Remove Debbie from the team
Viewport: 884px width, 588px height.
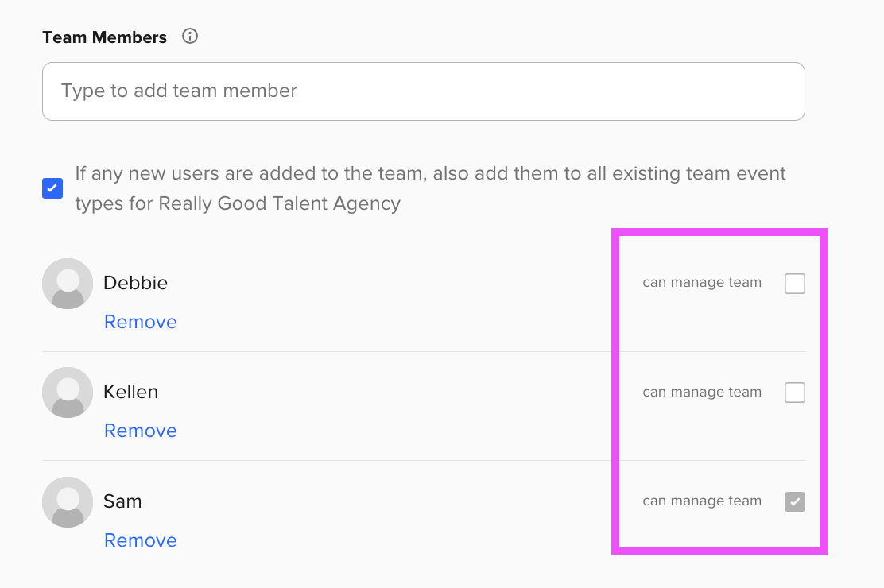coord(141,321)
